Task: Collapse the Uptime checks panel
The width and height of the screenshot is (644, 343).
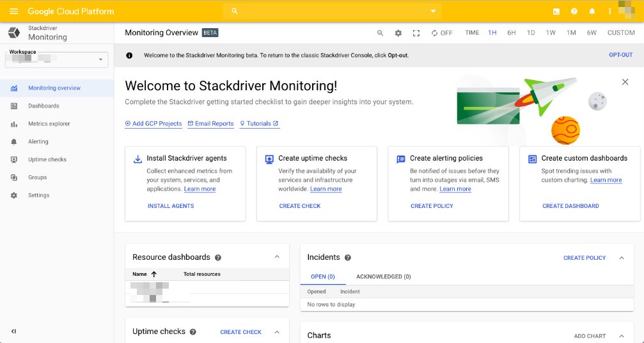Action: (277, 332)
